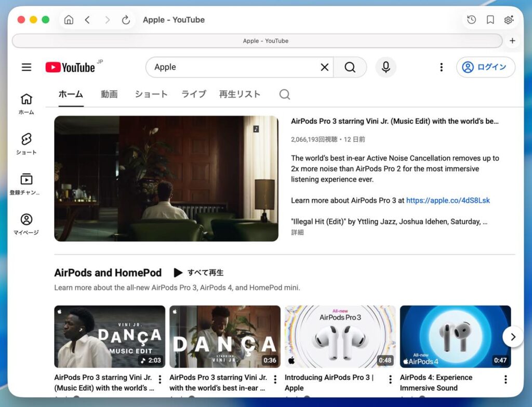
Task: Open options for 'world's best in-ear' video card
Action: (275, 379)
